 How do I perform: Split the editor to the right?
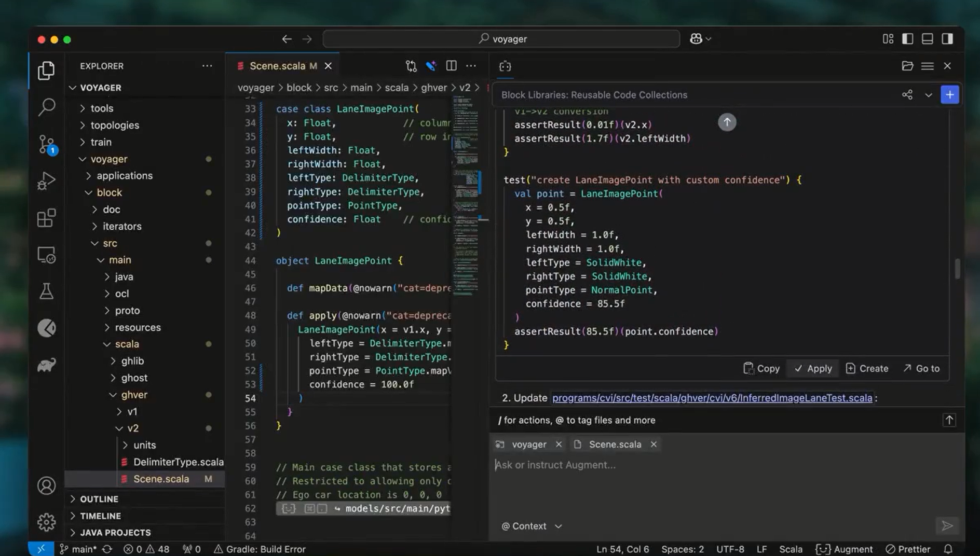click(x=451, y=66)
